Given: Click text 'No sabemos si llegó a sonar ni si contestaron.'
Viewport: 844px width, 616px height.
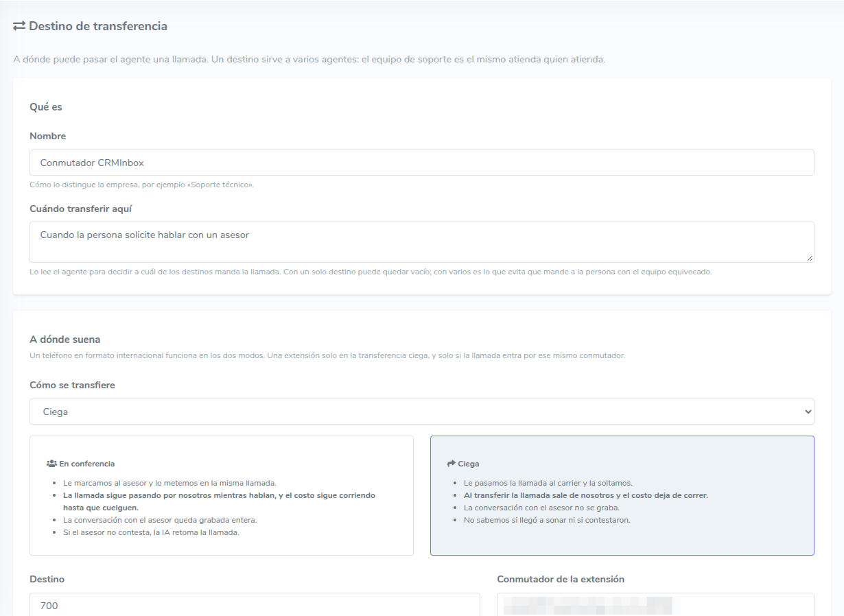Looking at the screenshot, I should [547, 520].
